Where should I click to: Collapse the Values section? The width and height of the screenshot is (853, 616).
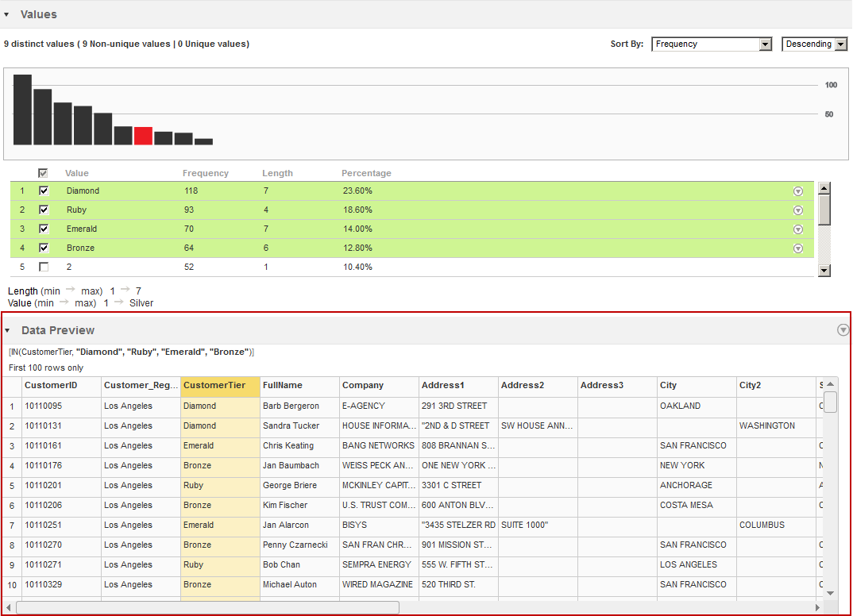[6, 14]
